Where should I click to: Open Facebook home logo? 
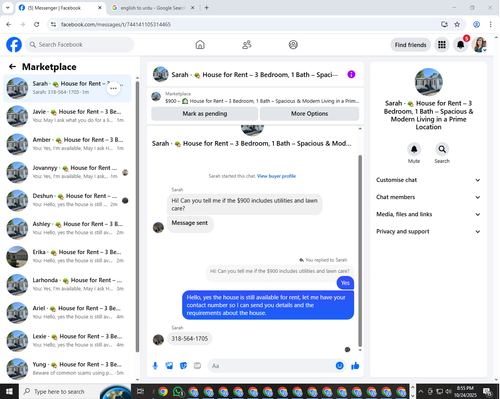(x=14, y=45)
